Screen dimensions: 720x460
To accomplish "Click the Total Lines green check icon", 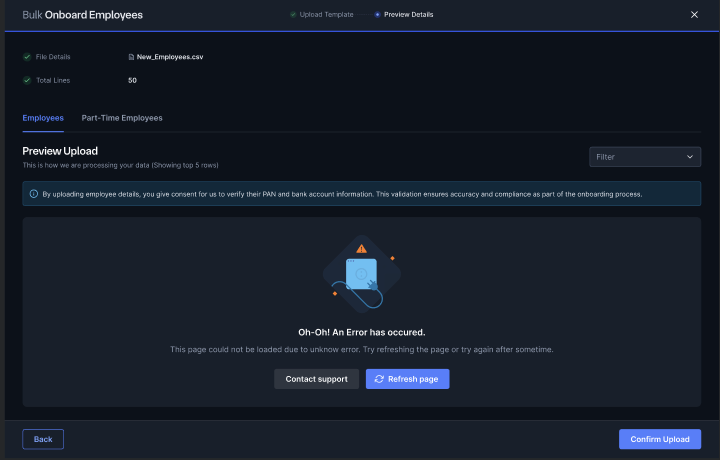I will click(27, 80).
